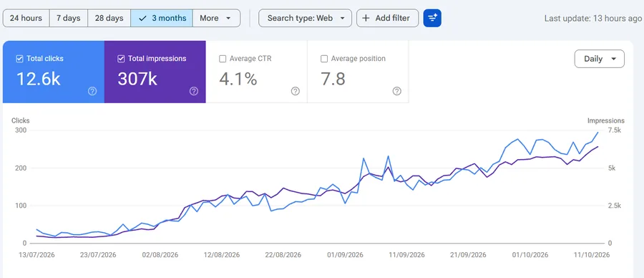Click the 300 clicks axis label
Screen dimensions: 644x278
(x=21, y=130)
